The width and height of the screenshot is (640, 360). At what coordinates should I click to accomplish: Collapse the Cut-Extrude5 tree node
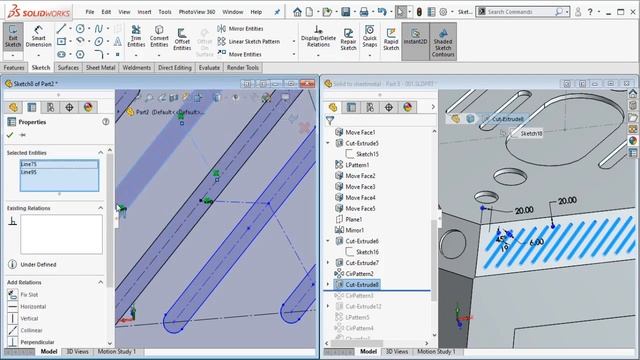pyautogui.click(x=328, y=143)
